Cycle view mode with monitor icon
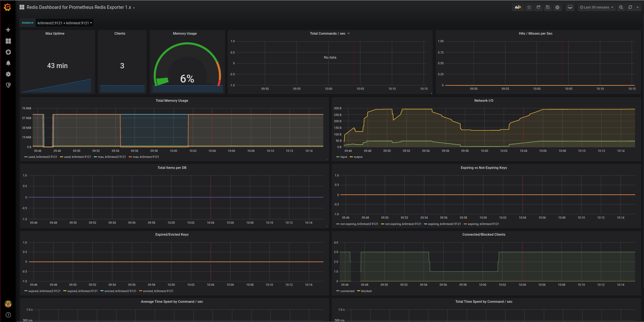Image resolution: width=644 pixels, height=322 pixels. tap(570, 7)
